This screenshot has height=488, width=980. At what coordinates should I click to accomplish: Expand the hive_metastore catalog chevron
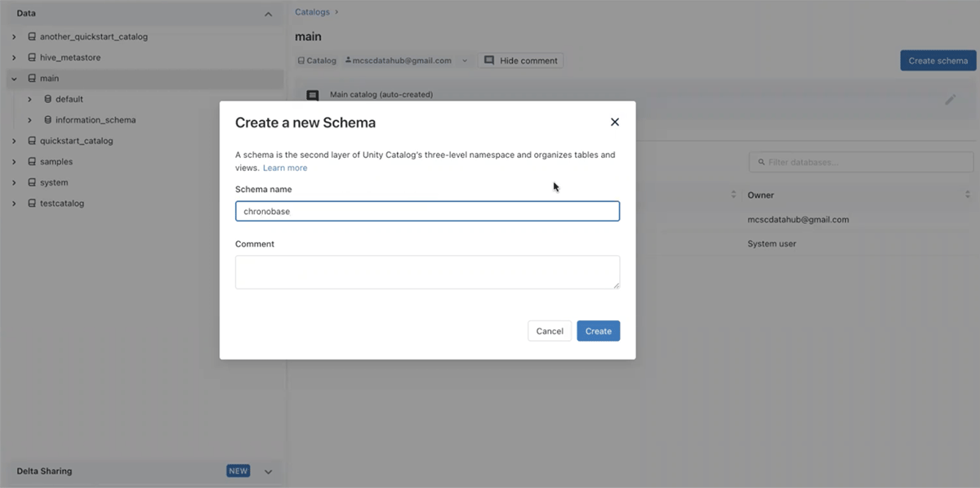tap(14, 58)
